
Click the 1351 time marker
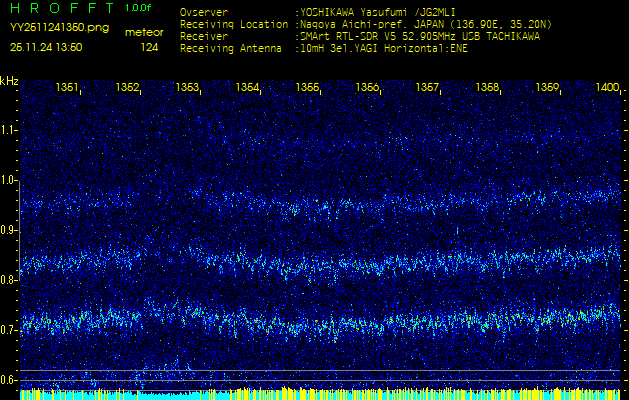point(68,88)
